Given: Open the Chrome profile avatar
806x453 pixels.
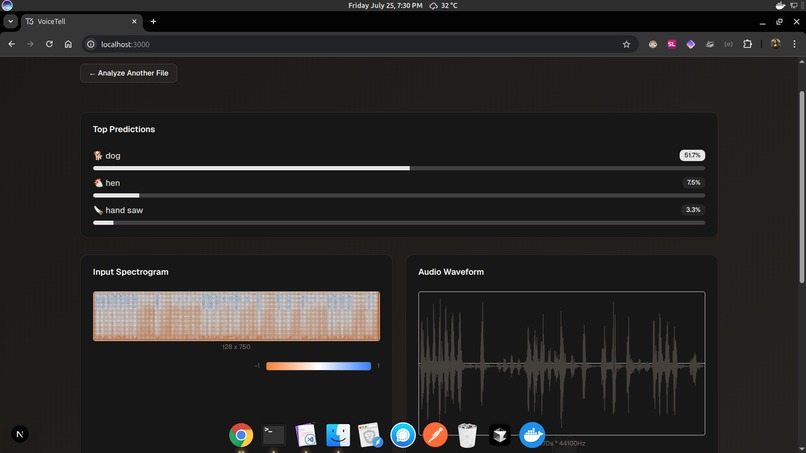Looking at the screenshot, I should click(775, 44).
